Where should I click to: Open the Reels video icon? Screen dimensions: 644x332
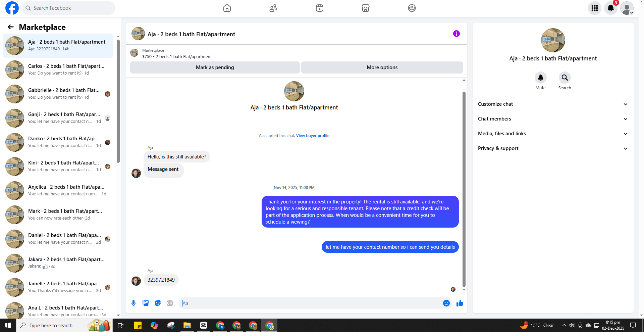[320, 8]
